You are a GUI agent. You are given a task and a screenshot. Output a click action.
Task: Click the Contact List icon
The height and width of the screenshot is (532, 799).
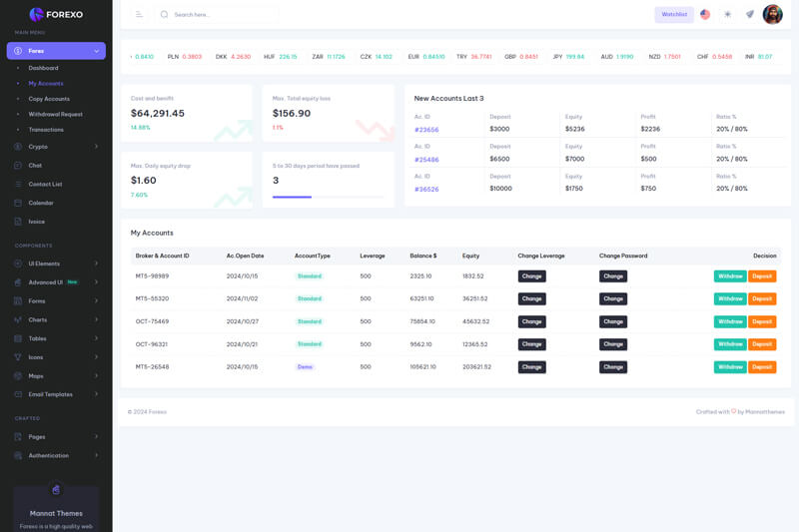click(x=18, y=185)
